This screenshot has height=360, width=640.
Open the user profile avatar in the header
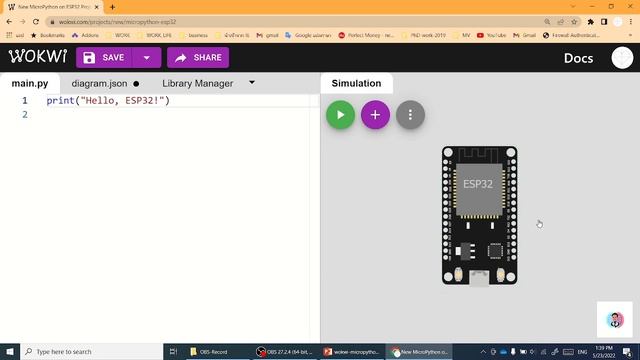(x=622, y=58)
